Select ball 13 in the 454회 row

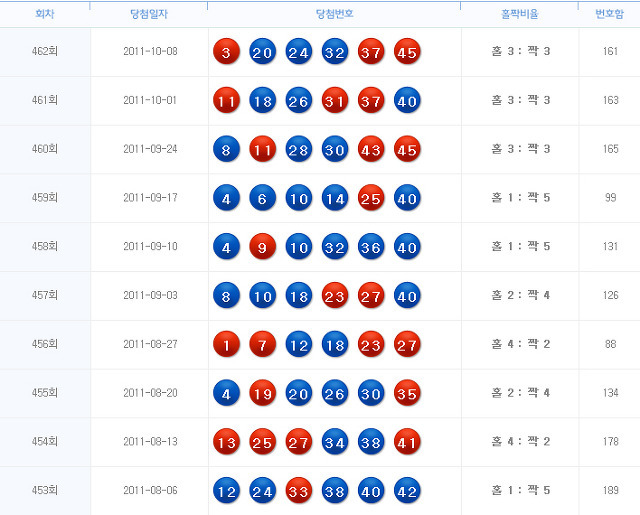coord(226,442)
